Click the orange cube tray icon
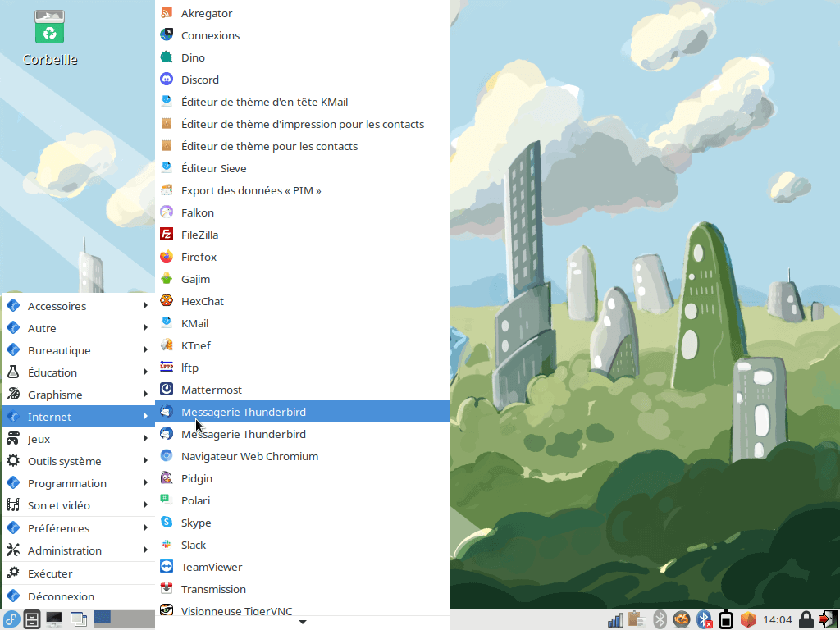This screenshot has height=630, width=840. pos(748,620)
